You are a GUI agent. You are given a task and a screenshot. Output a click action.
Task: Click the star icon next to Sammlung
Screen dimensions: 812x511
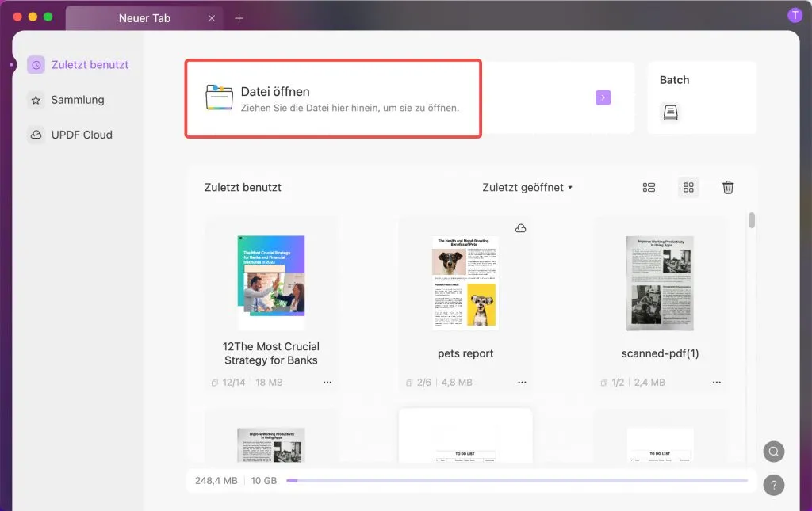click(x=36, y=100)
